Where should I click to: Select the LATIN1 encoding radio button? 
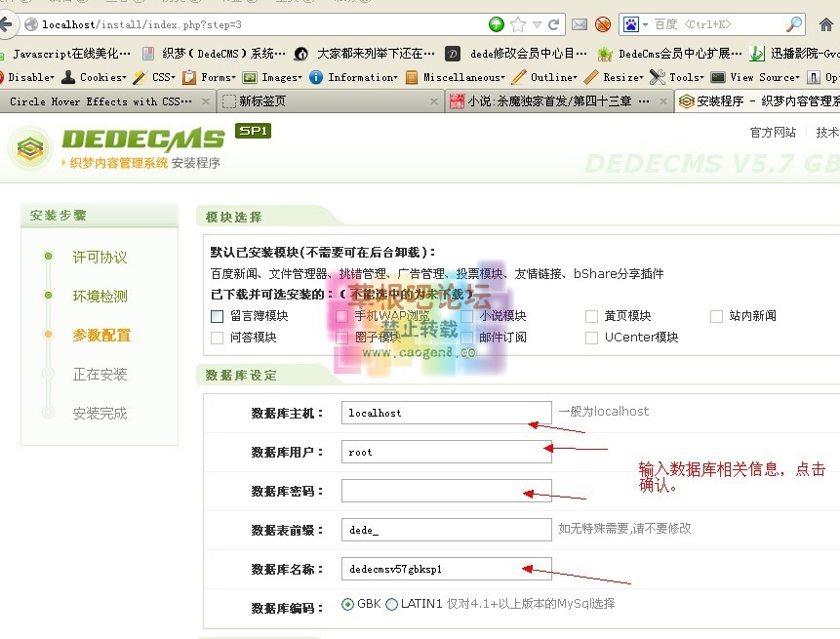392,604
